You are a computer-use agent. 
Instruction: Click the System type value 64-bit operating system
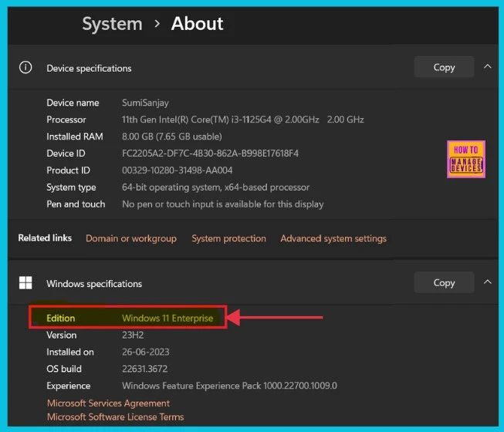215,187
